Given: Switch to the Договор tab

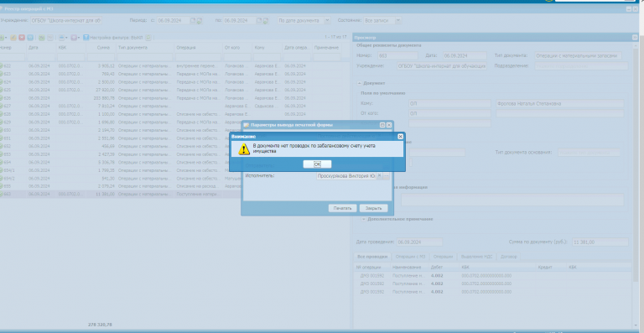Looking at the screenshot, I should pos(508,257).
